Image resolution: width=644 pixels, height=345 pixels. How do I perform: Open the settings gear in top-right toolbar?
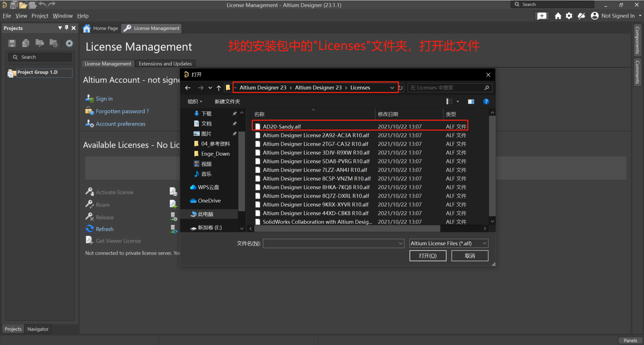(x=569, y=16)
